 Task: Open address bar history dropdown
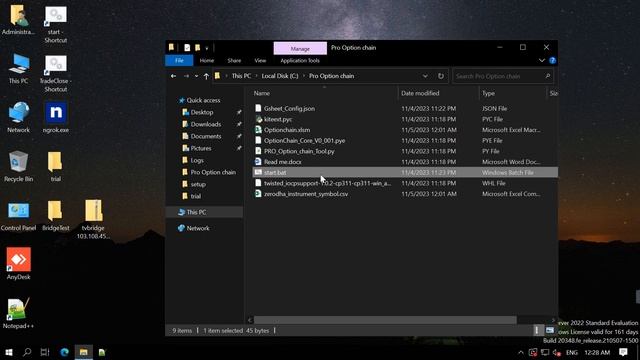[425, 76]
